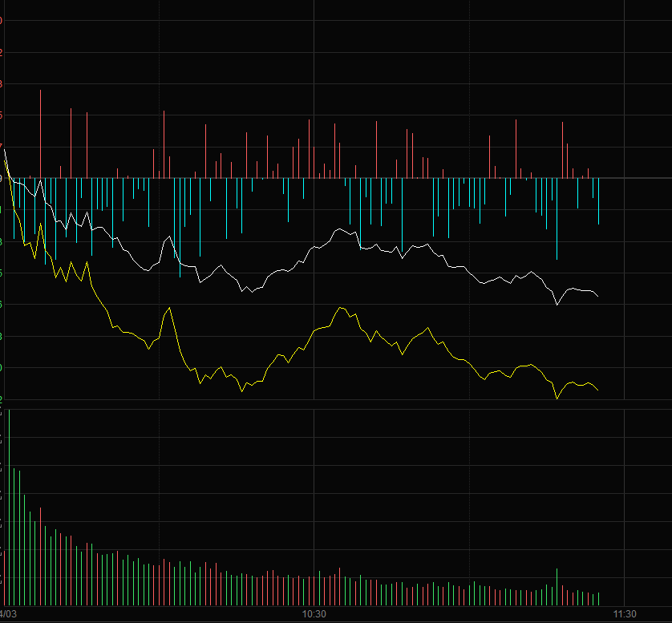Screen dimensions: 672x623
Task: Click the final volume bar on the right
Action: pyautogui.click(x=599, y=598)
